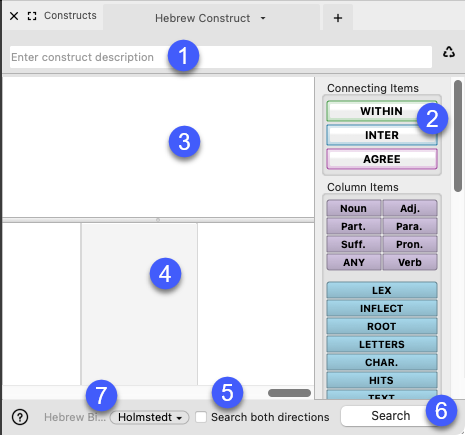Image resolution: width=465 pixels, height=435 pixels.
Task: Select the Noun column item
Action: (x=353, y=209)
